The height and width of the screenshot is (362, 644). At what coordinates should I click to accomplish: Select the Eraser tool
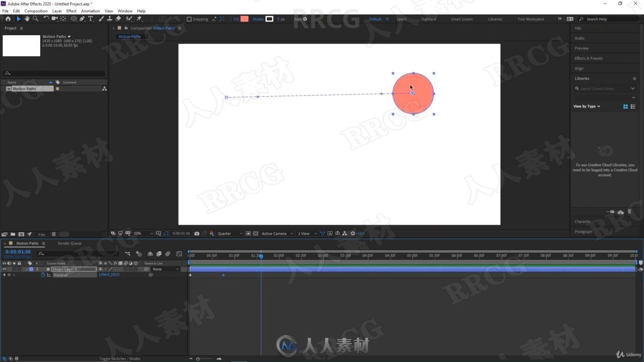[x=118, y=19]
